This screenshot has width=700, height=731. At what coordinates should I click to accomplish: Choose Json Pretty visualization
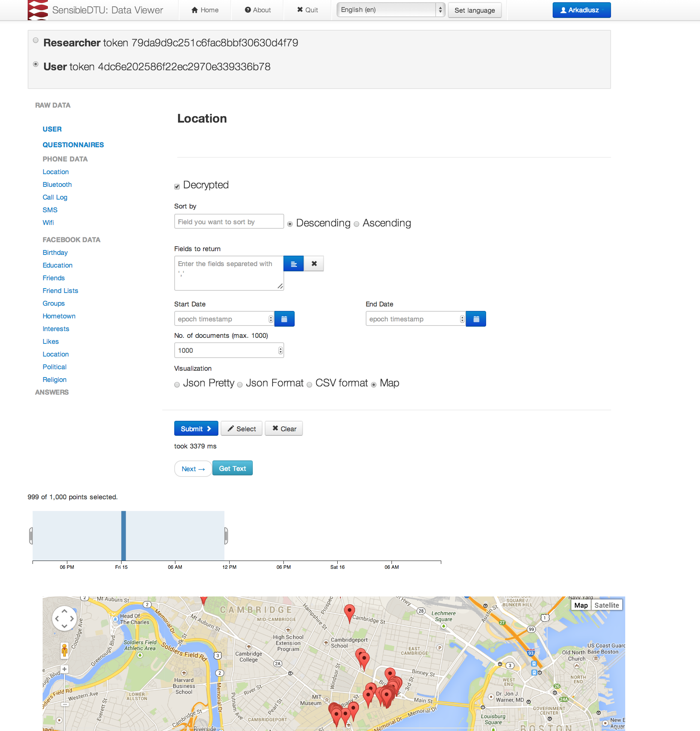177,385
